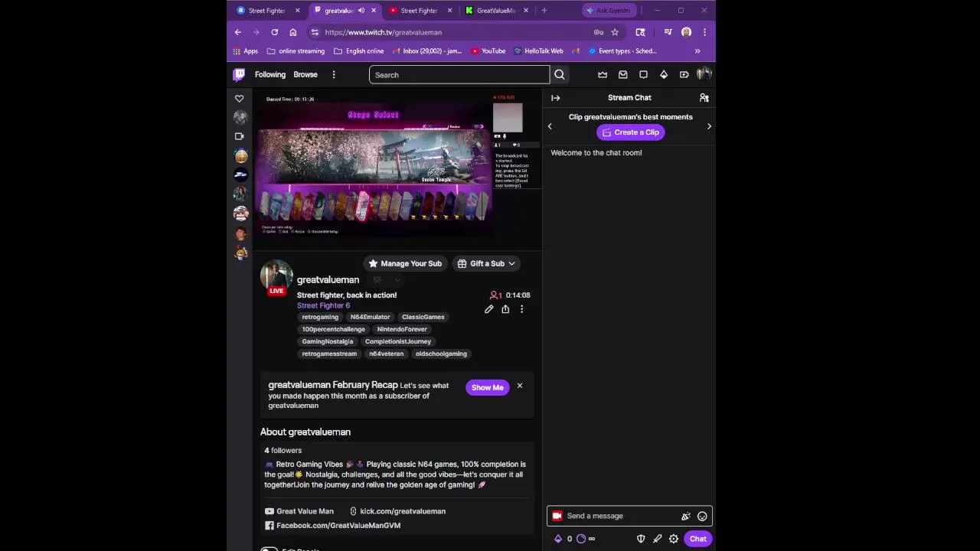
Task: Go to Chrome home button
Action: click(292, 32)
